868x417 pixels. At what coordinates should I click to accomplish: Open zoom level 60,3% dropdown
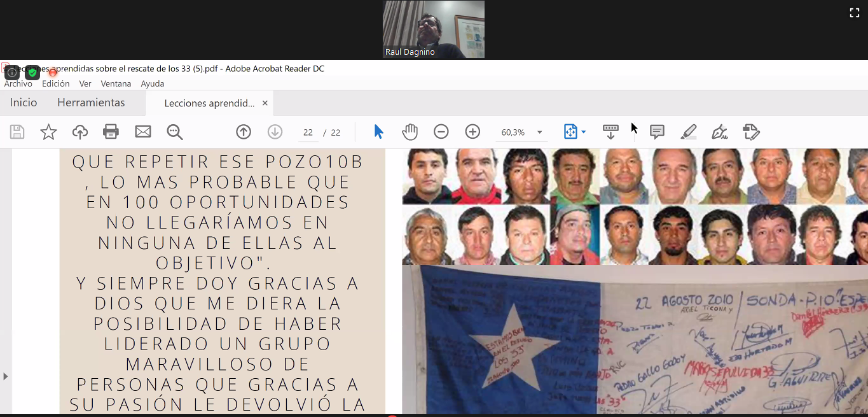pyautogui.click(x=539, y=132)
